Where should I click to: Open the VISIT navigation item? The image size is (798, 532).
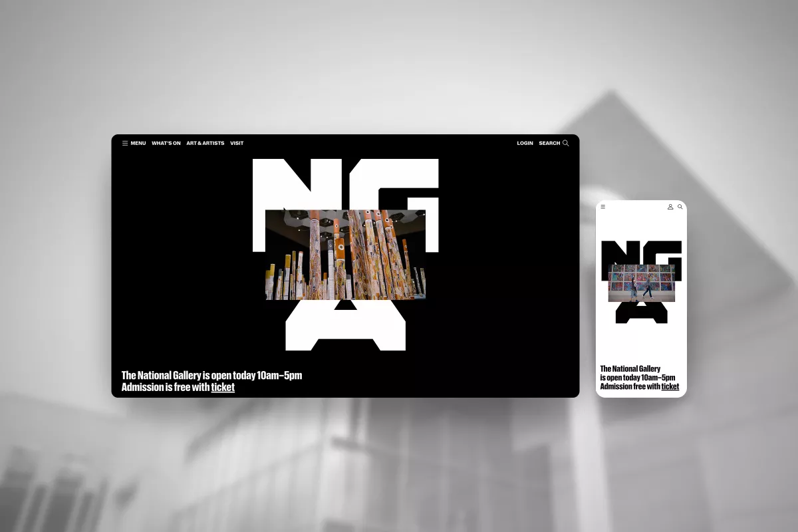tap(237, 143)
